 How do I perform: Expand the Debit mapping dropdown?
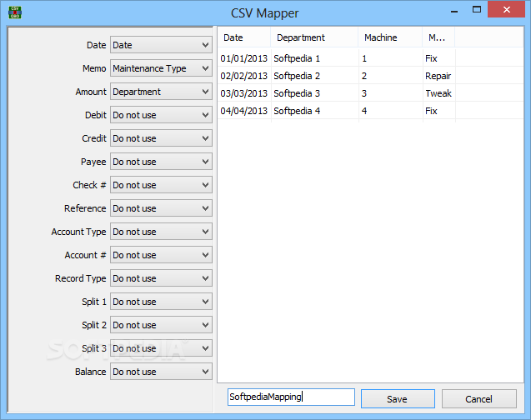pos(161,115)
